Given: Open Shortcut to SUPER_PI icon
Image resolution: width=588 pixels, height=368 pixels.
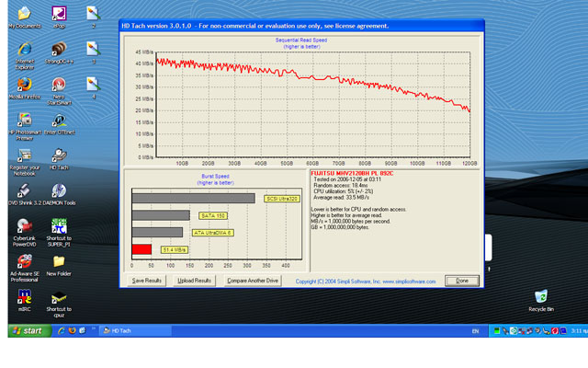Looking at the screenshot, I should click(59, 233).
